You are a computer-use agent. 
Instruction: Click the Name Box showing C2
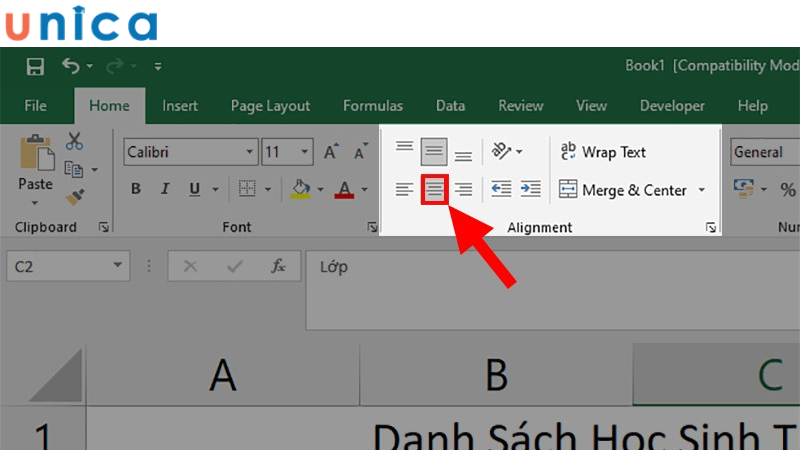(58, 267)
